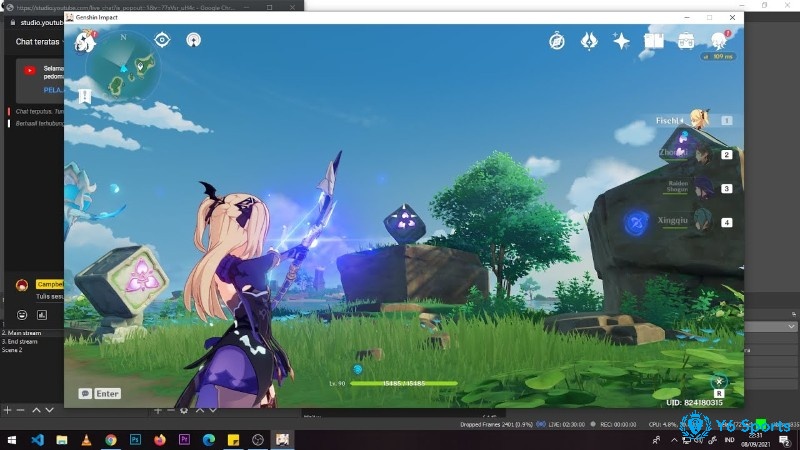Add a source with plus in OBS
The width and height of the screenshot is (800, 450).
pyautogui.click(x=158, y=410)
